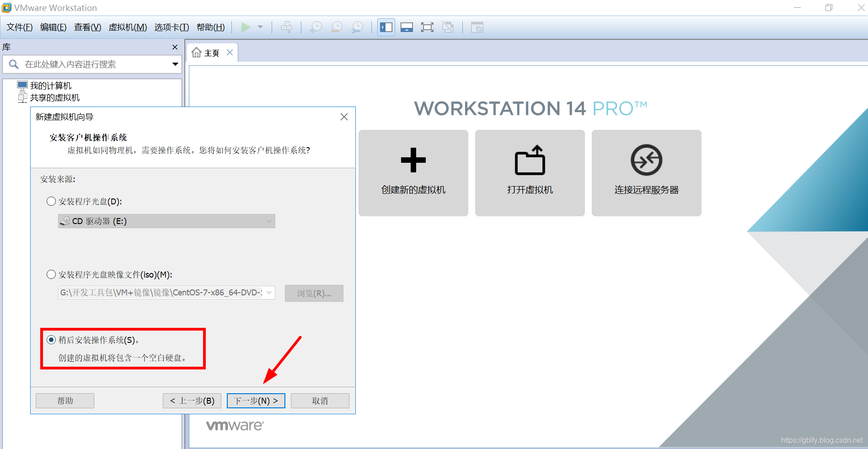The height and width of the screenshot is (449, 868).
Task: Open the power options dropdown arrow
Action: point(260,27)
